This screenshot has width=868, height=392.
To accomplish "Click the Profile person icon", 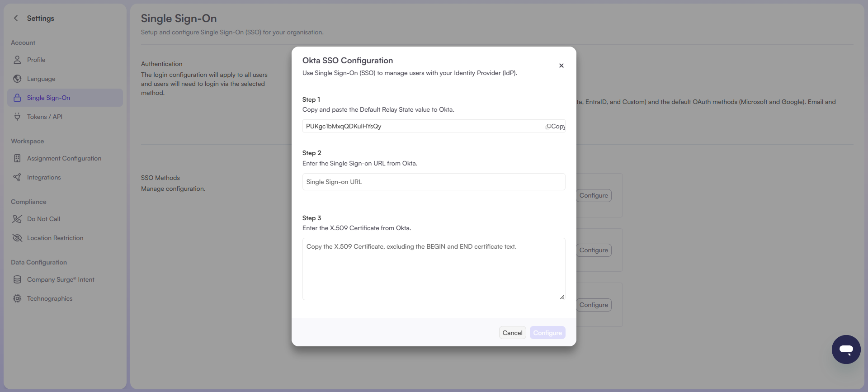I will click(17, 60).
